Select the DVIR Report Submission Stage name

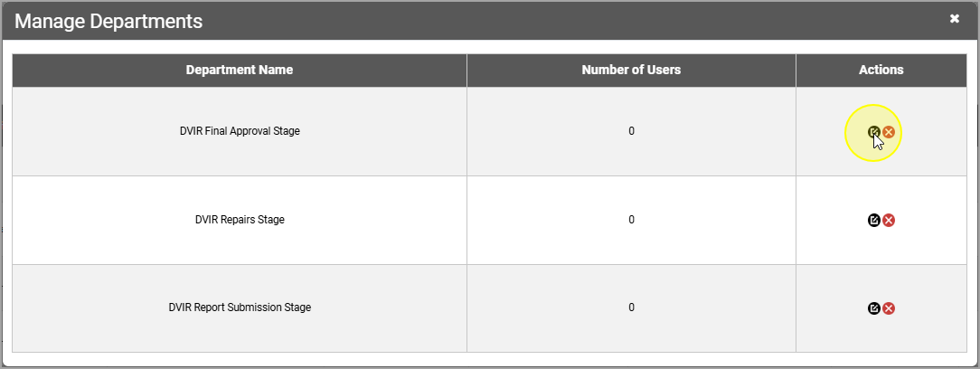240,307
